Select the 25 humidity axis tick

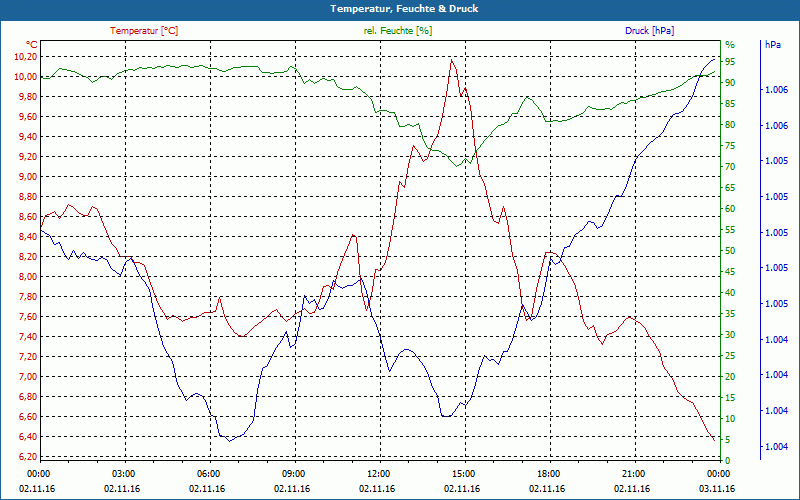(x=730, y=356)
